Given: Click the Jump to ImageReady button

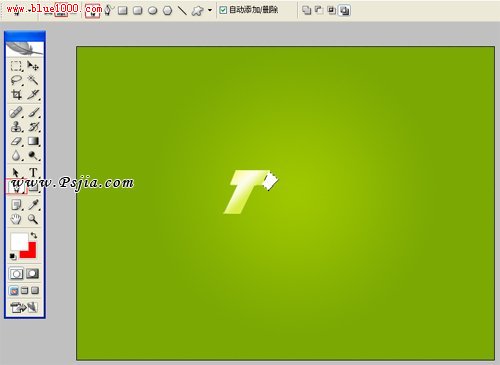Looking at the screenshot, I should point(24,307).
